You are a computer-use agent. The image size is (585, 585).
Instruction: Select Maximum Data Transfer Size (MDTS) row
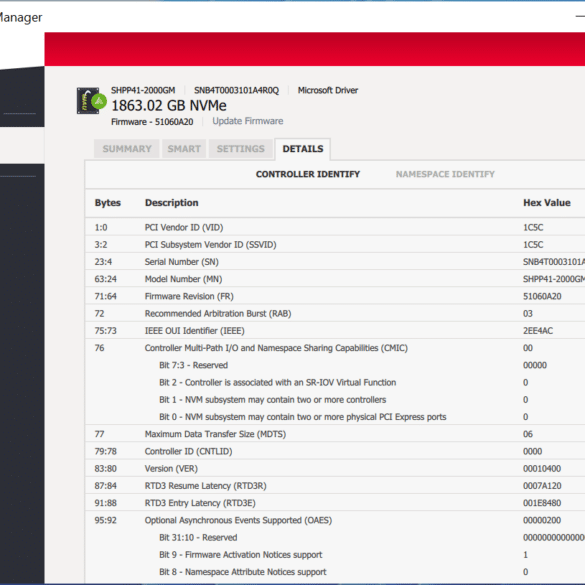point(335,434)
